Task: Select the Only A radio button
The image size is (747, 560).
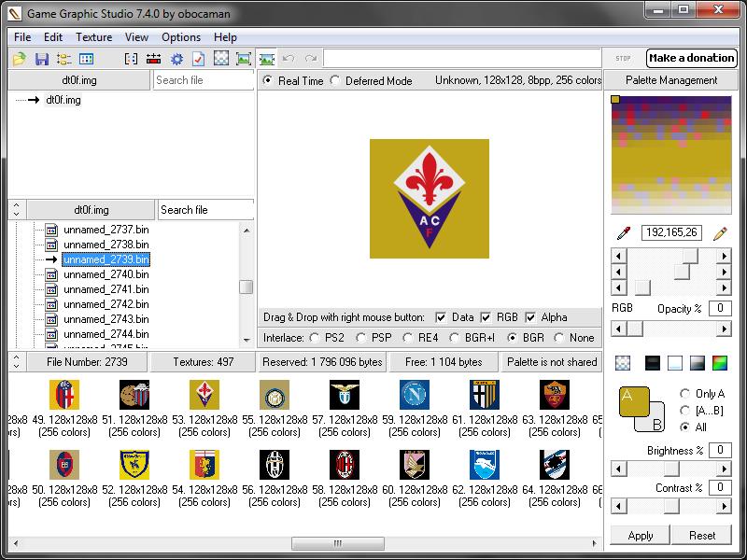Action: coord(685,393)
